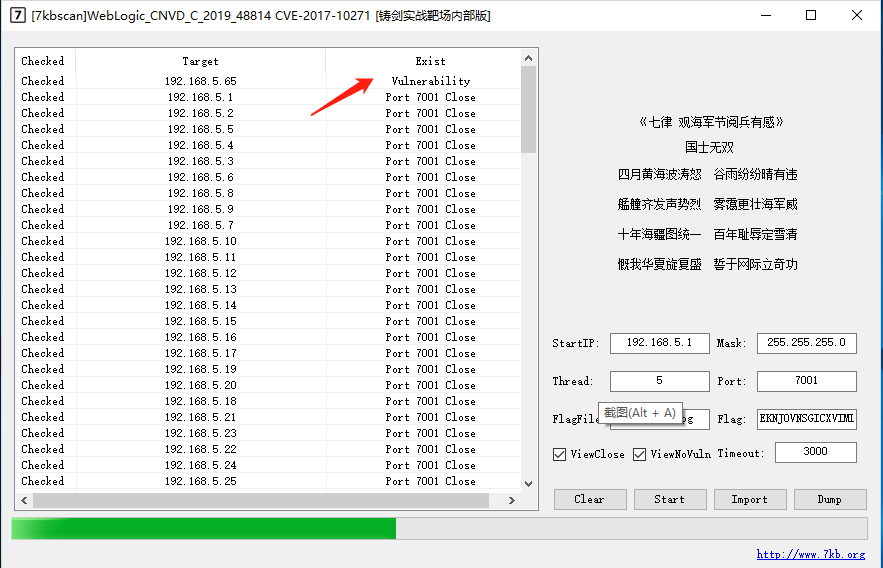The height and width of the screenshot is (568, 883).
Task: Select the 192.168.5.23 target row
Action: click(268, 433)
